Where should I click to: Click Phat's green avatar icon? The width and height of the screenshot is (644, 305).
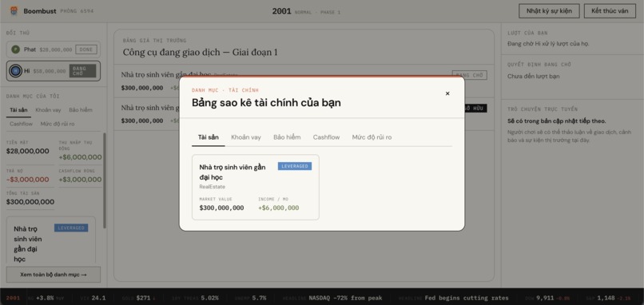tap(16, 50)
